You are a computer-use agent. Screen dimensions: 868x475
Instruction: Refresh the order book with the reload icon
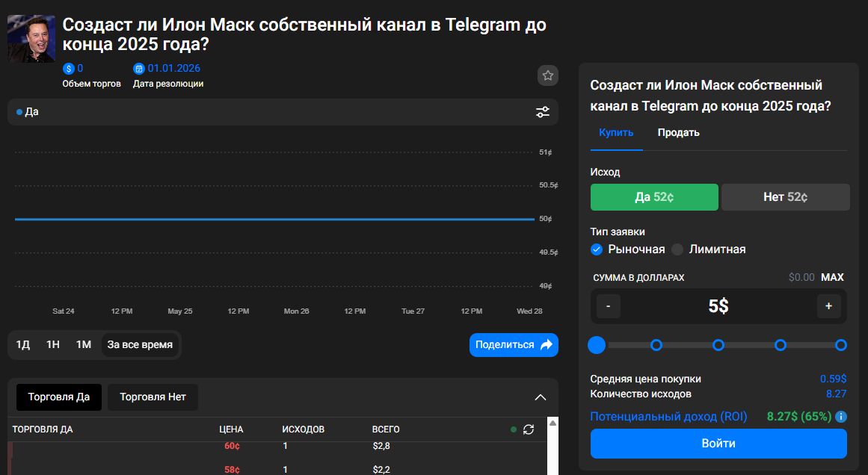[x=529, y=429]
